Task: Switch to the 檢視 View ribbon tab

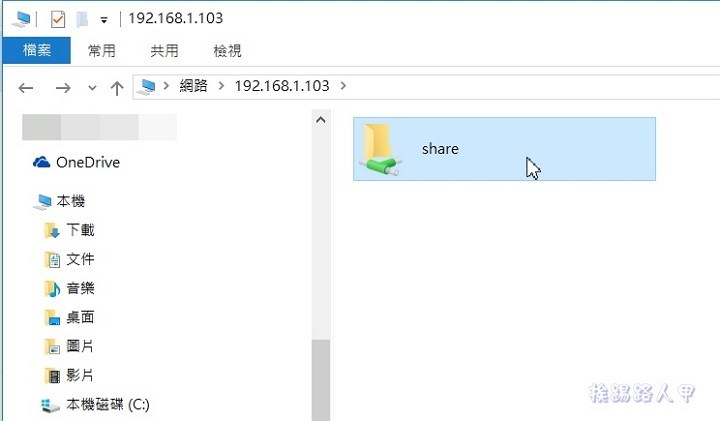Action: tap(227, 51)
